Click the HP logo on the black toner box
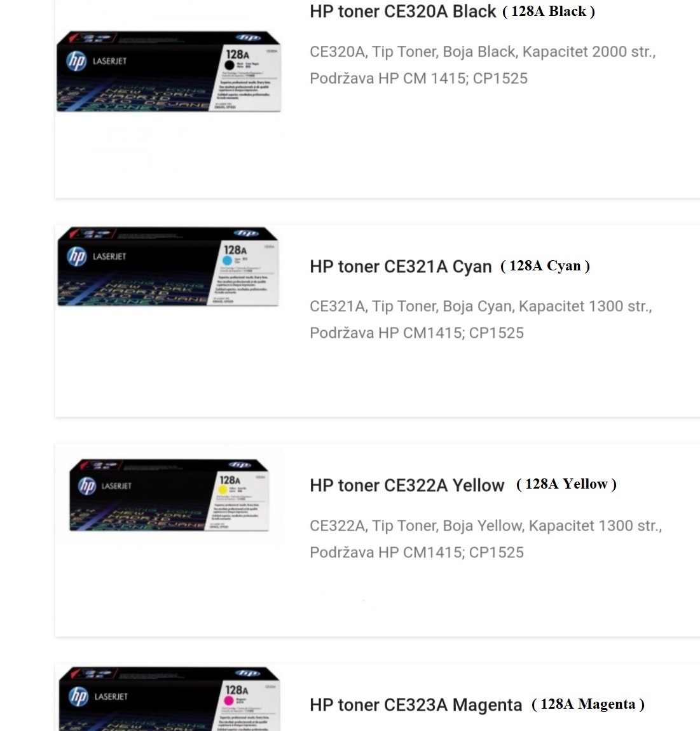The height and width of the screenshot is (731, 700). pyautogui.click(x=76, y=61)
